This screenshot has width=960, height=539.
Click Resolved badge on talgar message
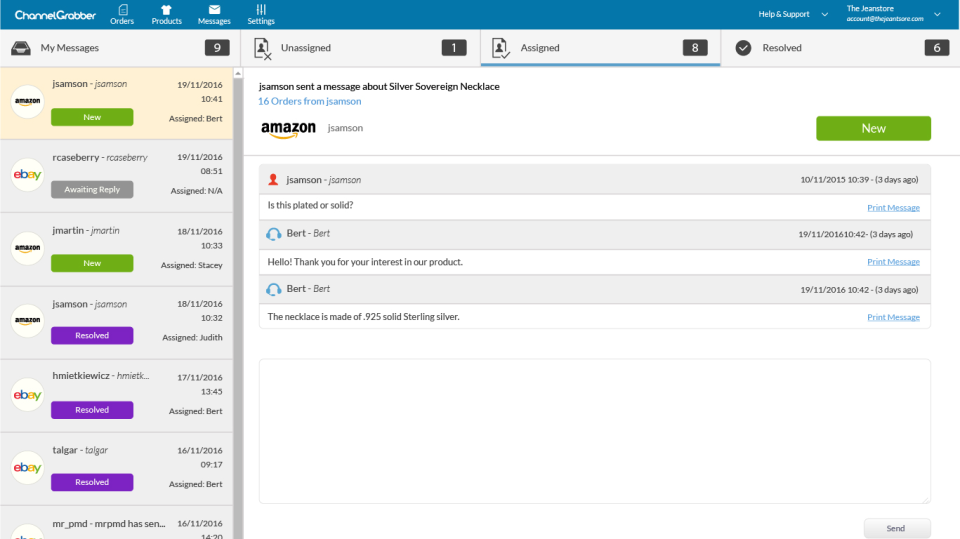[x=92, y=482]
